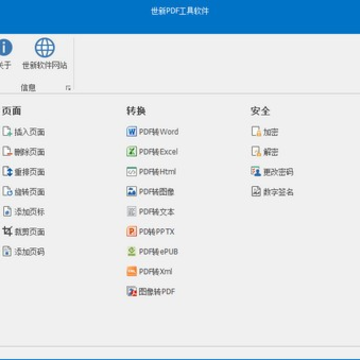Click the 解密 unlock icon

(x=256, y=152)
